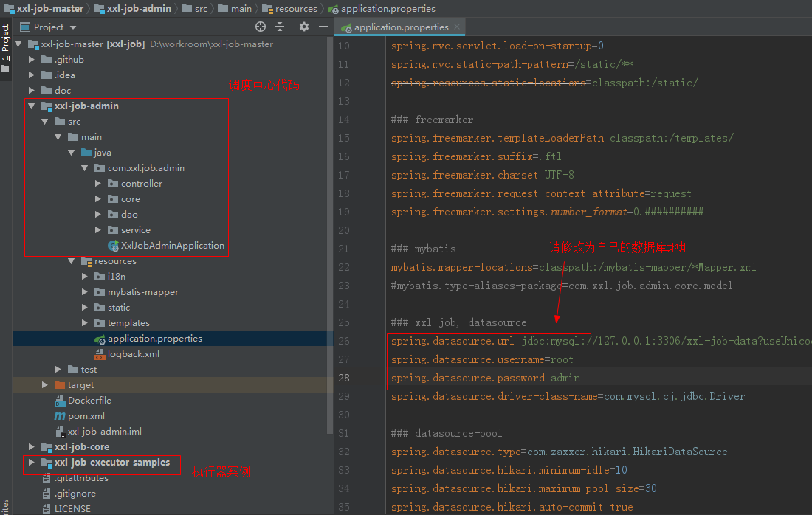This screenshot has width=812, height=515.
Task: Toggle the 1: Project tool window tab
Action: (6, 48)
